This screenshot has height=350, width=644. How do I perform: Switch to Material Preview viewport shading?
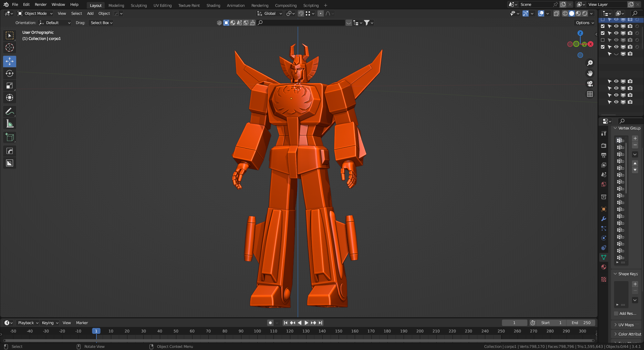click(578, 13)
